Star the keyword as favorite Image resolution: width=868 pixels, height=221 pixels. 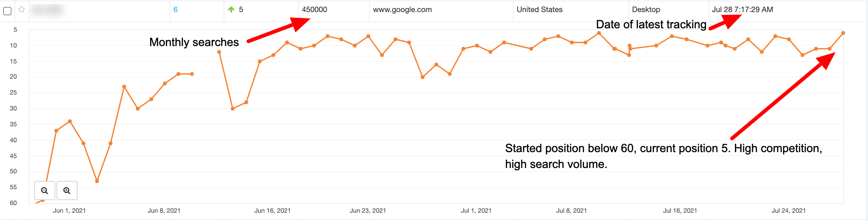[22, 10]
